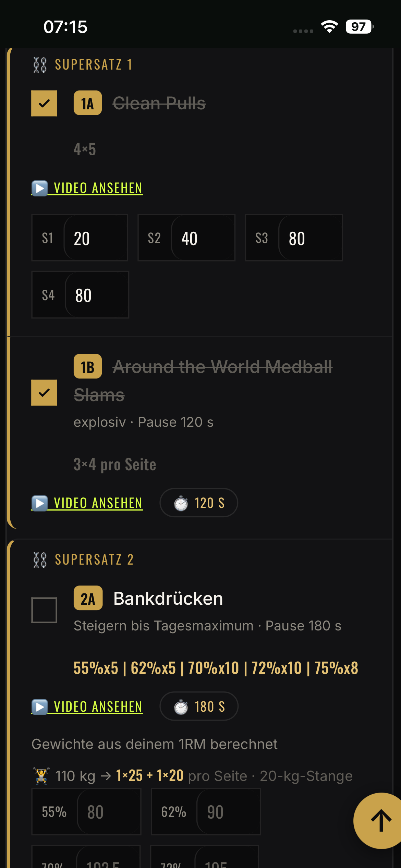Tap the play icon for Bankdrücken video
The width and height of the screenshot is (401, 868).
click(40, 707)
